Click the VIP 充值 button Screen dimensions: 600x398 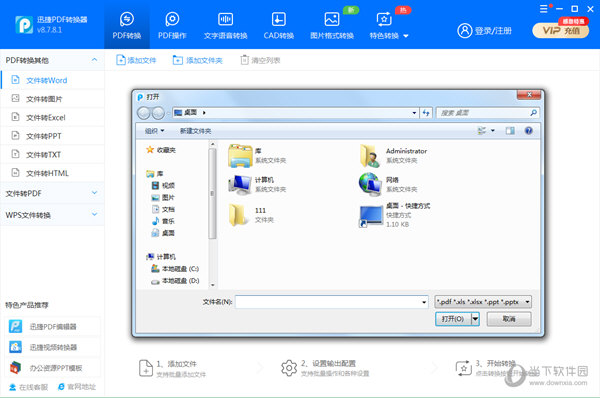[561, 30]
